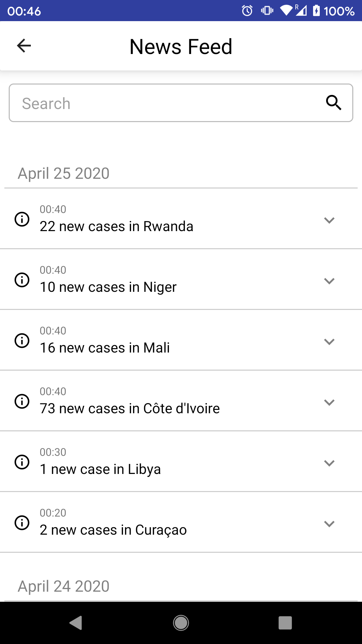This screenshot has width=362, height=644.
Task: Expand the 22 new cases in Rwanda entry
Action: pyautogui.click(x=329, y=220)
